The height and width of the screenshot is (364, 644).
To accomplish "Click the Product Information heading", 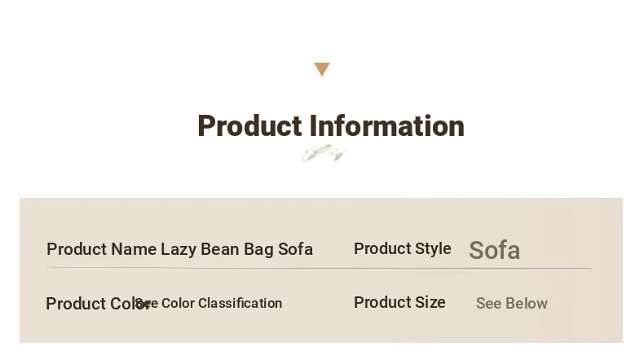I will click(x=330, y=126).
